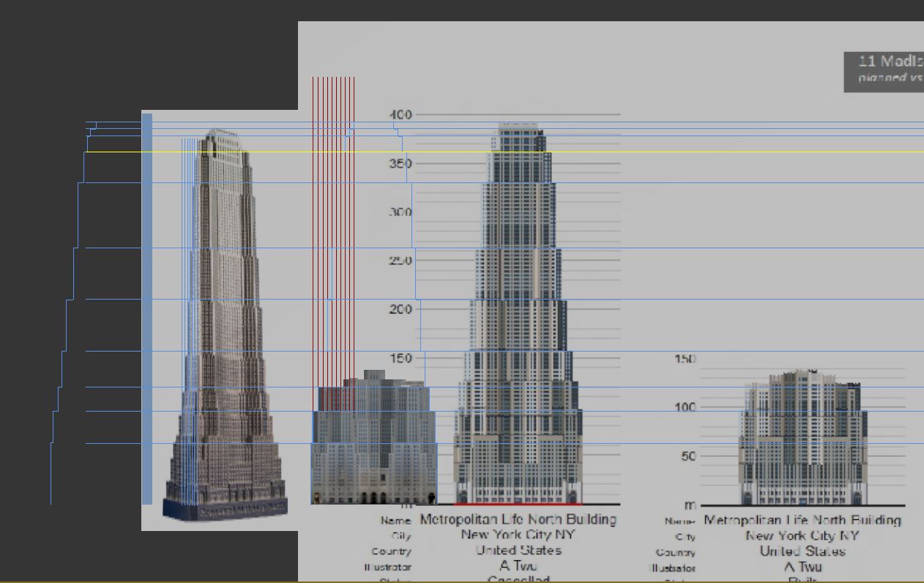Click 'A Twu' illustrator name under the tall tower

[518, 565]
